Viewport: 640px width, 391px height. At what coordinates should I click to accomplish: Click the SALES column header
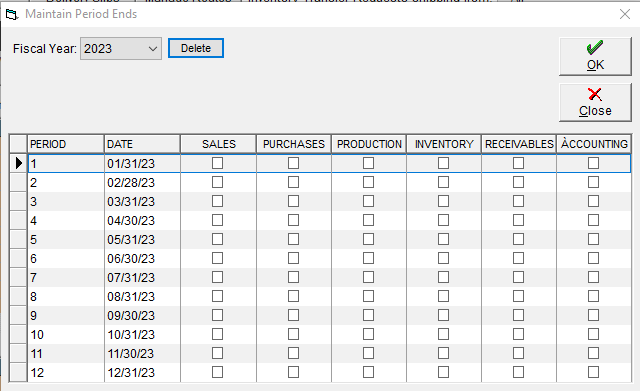point(218,144)
